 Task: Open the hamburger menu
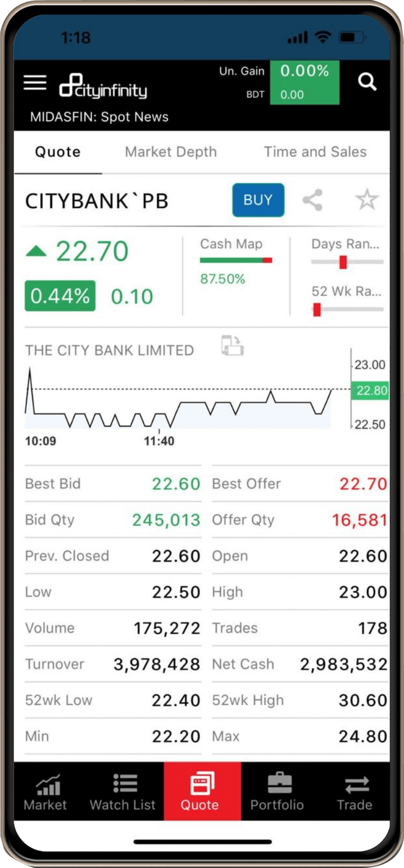coord(35,82)
